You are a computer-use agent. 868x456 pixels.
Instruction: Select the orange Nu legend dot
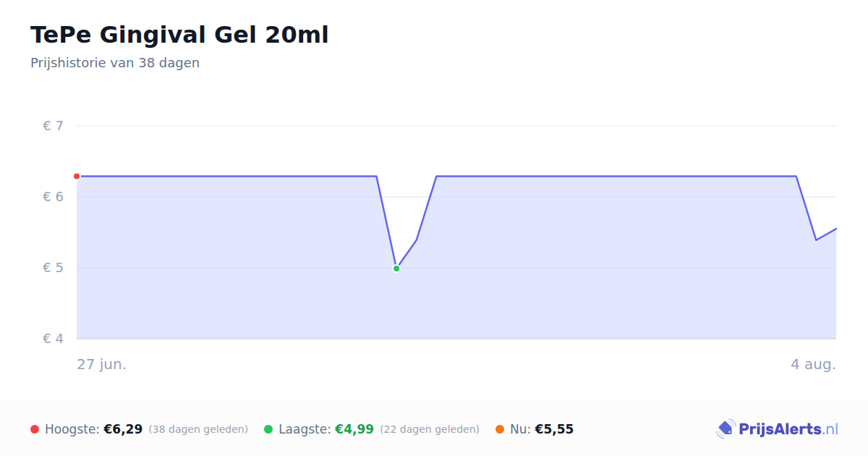click(x=500, y=429)
